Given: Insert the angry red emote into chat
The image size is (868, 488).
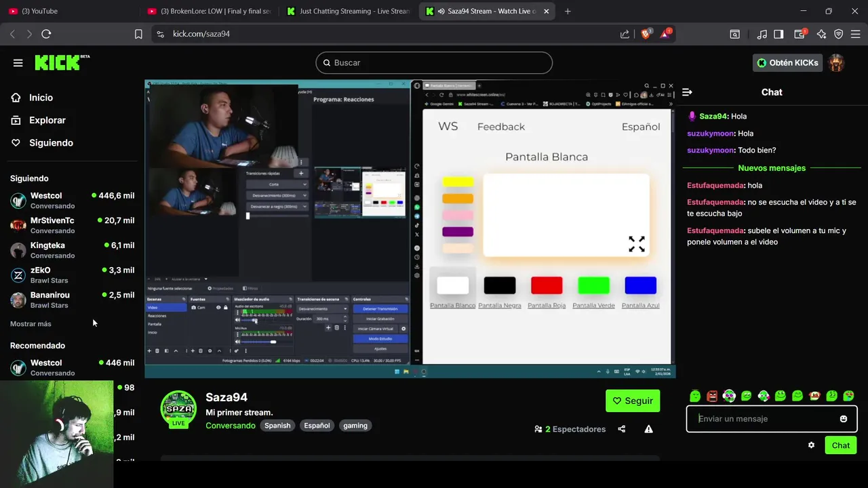Looking at the screenshot, I should (x=712, y=396).
